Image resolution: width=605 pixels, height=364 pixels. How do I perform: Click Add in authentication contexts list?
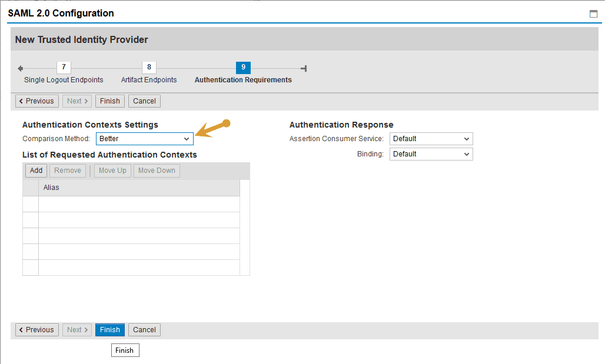pos(36,171)
